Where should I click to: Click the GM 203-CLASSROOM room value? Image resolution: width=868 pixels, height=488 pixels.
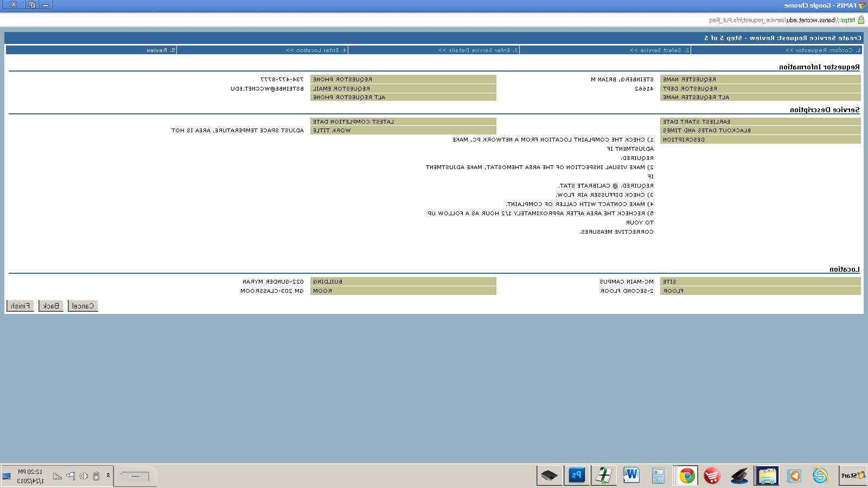(272, 291)
